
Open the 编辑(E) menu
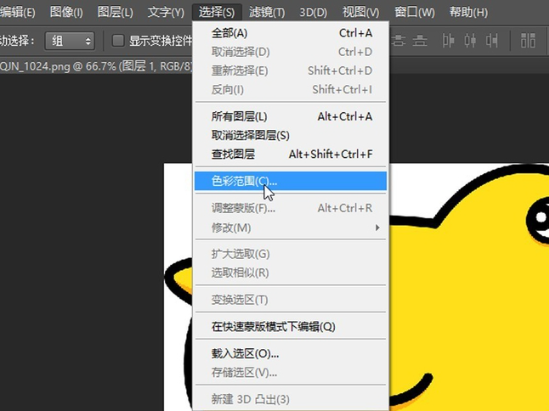(x=18, y=12)
